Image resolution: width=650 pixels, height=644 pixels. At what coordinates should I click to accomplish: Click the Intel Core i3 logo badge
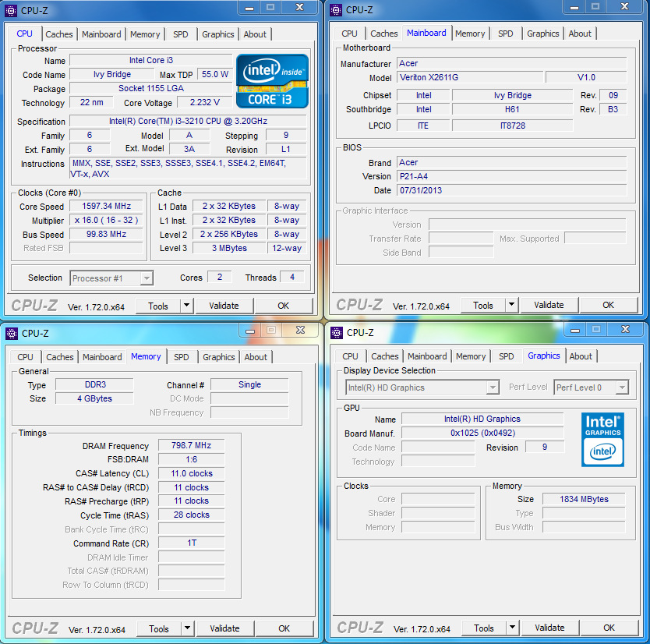(272, 81)
